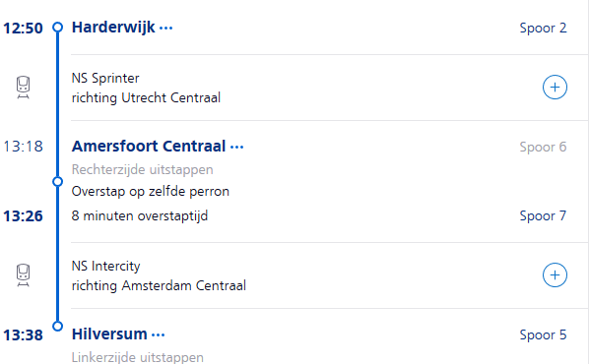Select the Harderwijk station name
Screen dimensions: 589x364
click(113, 28)
